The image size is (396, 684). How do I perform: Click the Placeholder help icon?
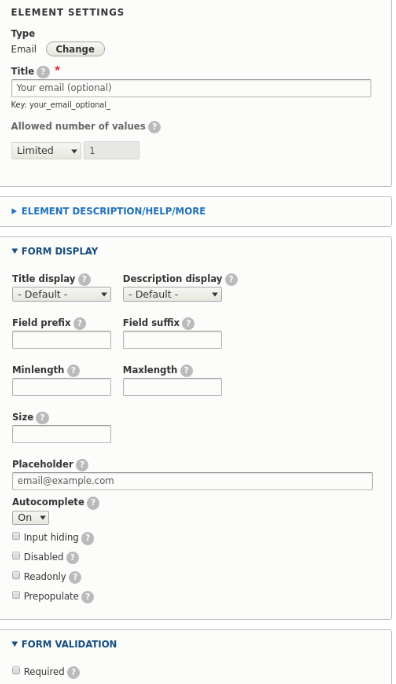tap(82, 465)
